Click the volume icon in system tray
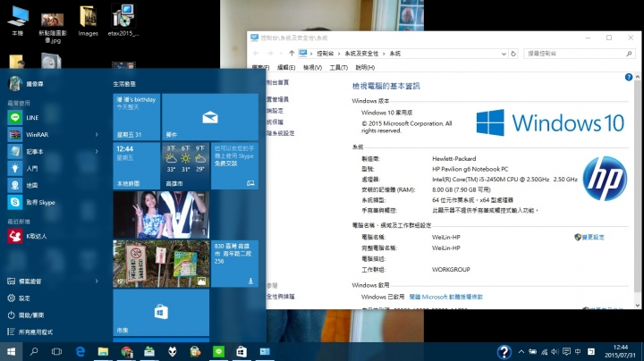 (x=555, y=351)
